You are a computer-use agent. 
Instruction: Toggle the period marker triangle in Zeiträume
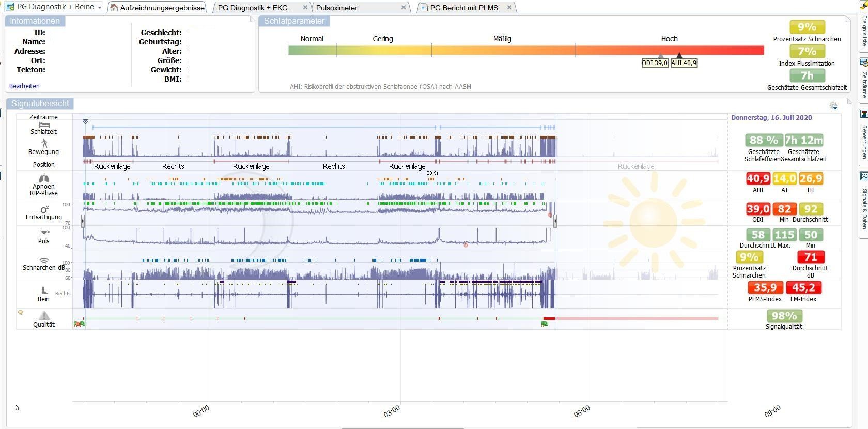click(x=86, y=121)
